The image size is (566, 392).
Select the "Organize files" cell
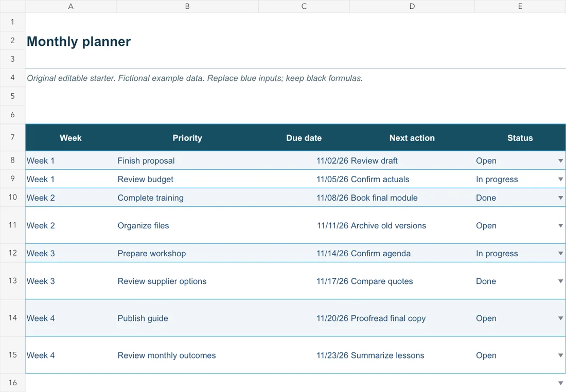click(x=187, y=226)
